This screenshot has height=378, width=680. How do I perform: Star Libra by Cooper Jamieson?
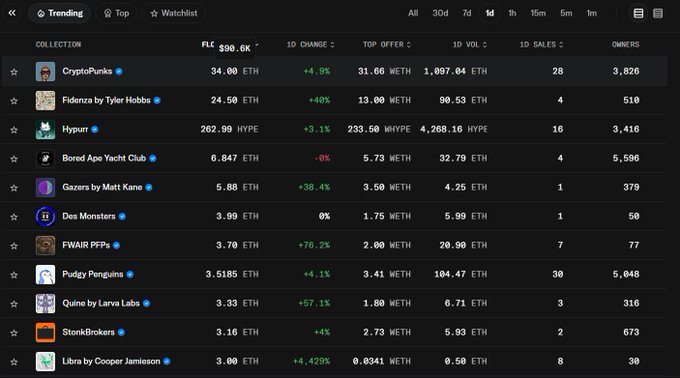point(14,362)
